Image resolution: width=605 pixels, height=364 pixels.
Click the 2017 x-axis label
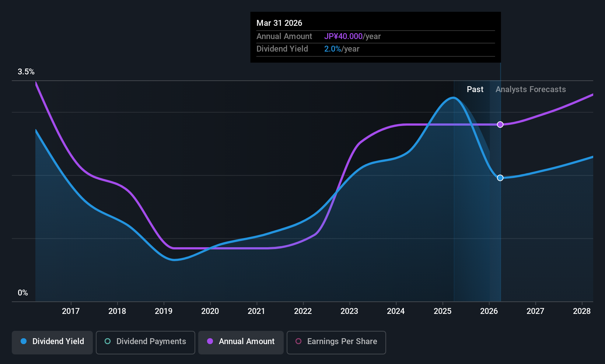71,311
